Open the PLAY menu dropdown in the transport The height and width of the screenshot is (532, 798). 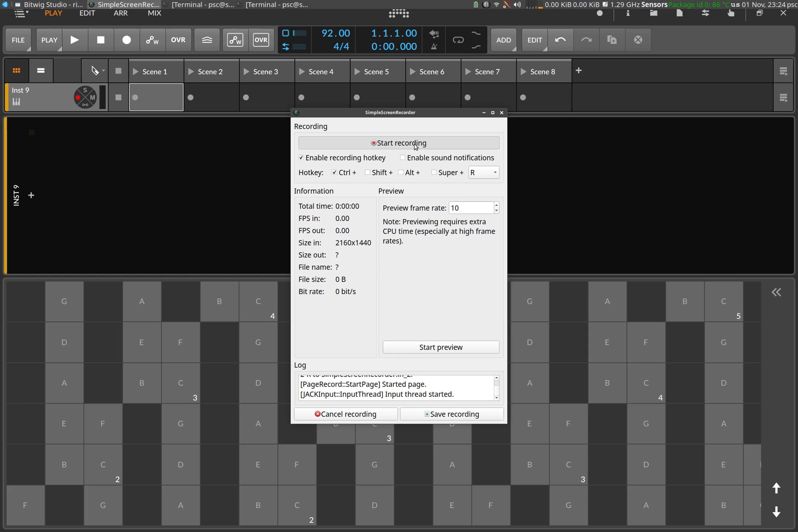49,40
